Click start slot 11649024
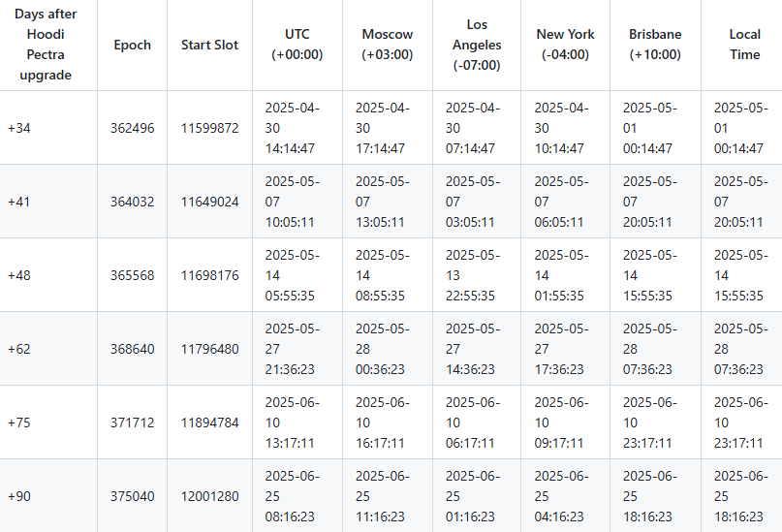 [209, 202]
